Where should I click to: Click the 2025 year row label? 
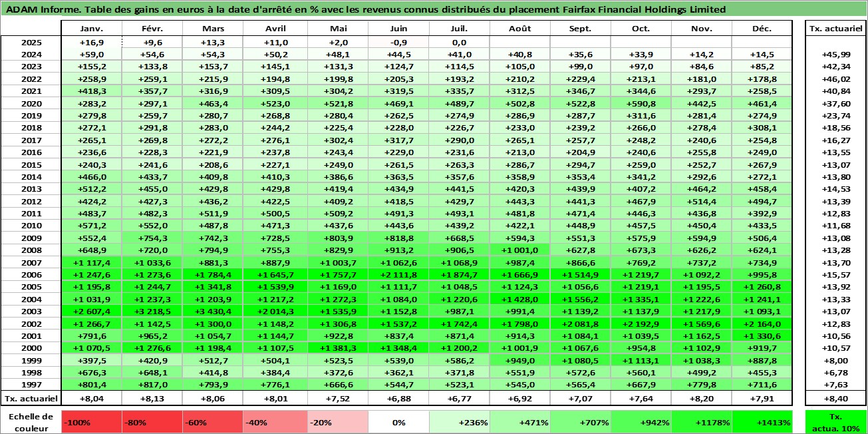31,42
